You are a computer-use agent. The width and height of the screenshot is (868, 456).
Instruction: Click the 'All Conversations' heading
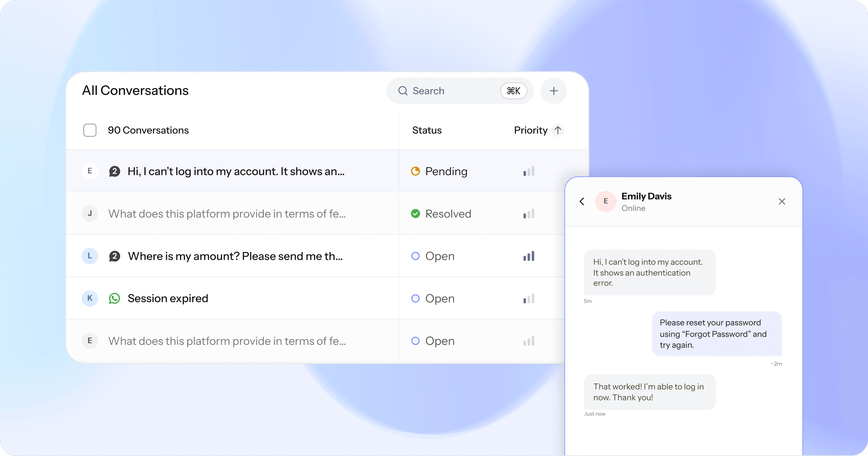(135, 90)
